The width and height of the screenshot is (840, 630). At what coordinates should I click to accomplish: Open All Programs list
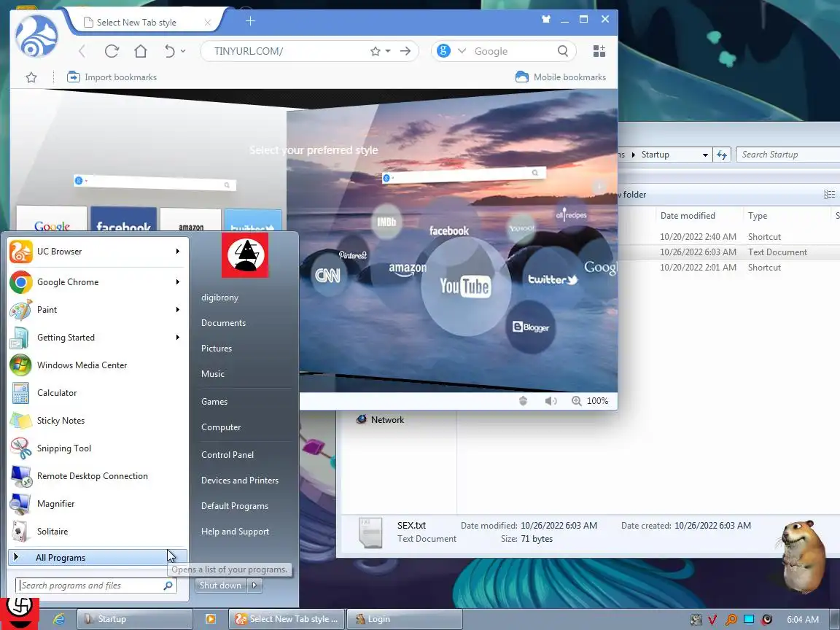(x=98, y=558)
